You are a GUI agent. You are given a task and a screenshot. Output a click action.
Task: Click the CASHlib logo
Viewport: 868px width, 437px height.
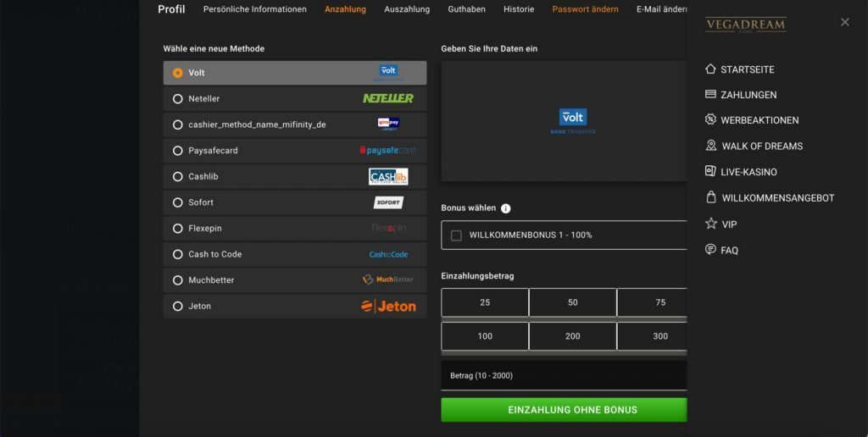388,176
